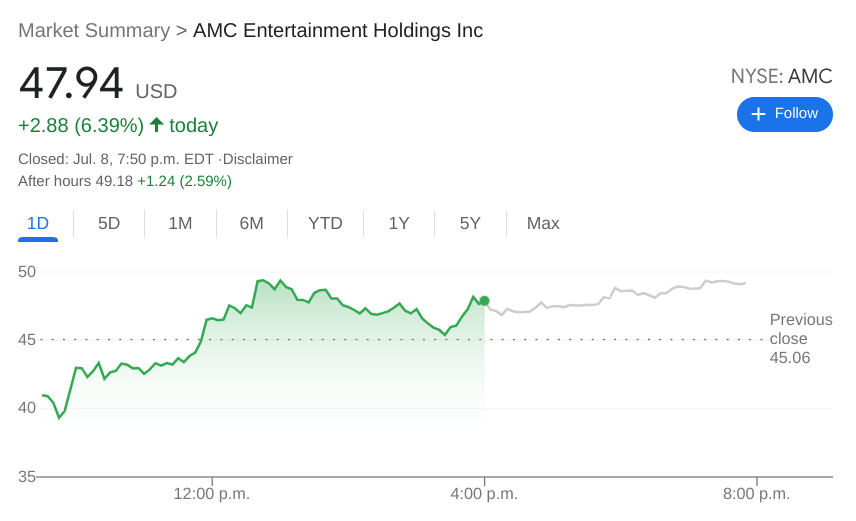Click the green closing-price dot on chart
The image size is (856, 521).
click(484, 301)
